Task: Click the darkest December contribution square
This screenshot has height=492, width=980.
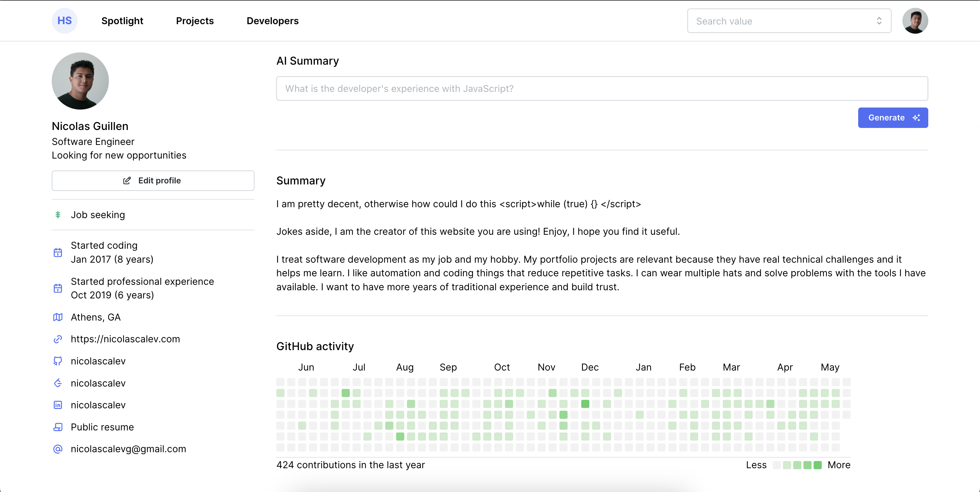Action: (x=585, y=404)
